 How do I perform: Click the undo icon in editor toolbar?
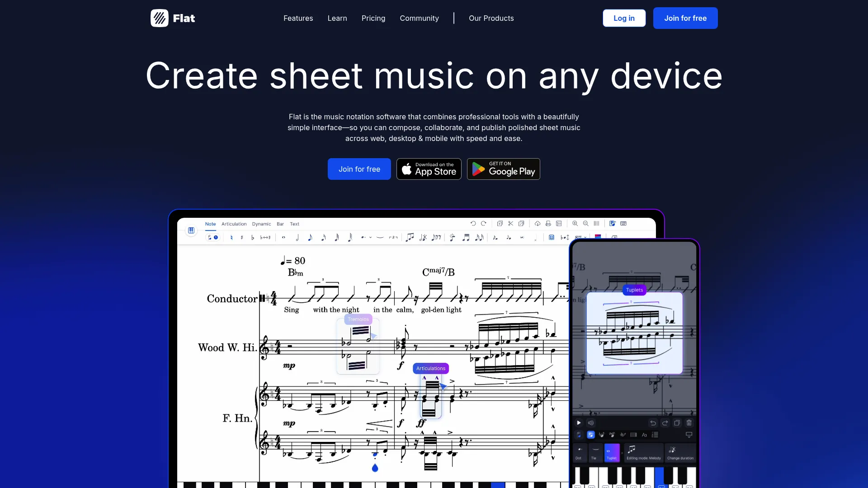pos(473,224)
